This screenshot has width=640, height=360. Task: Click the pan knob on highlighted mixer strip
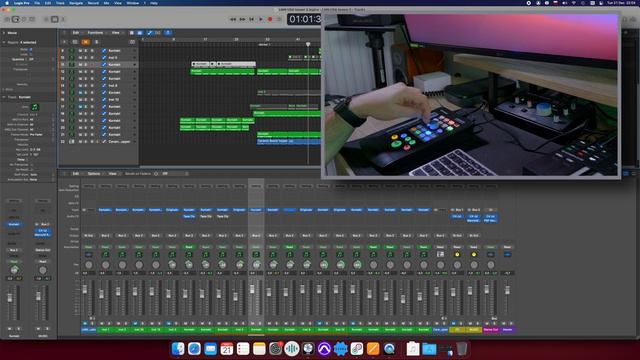pos(256,264)
